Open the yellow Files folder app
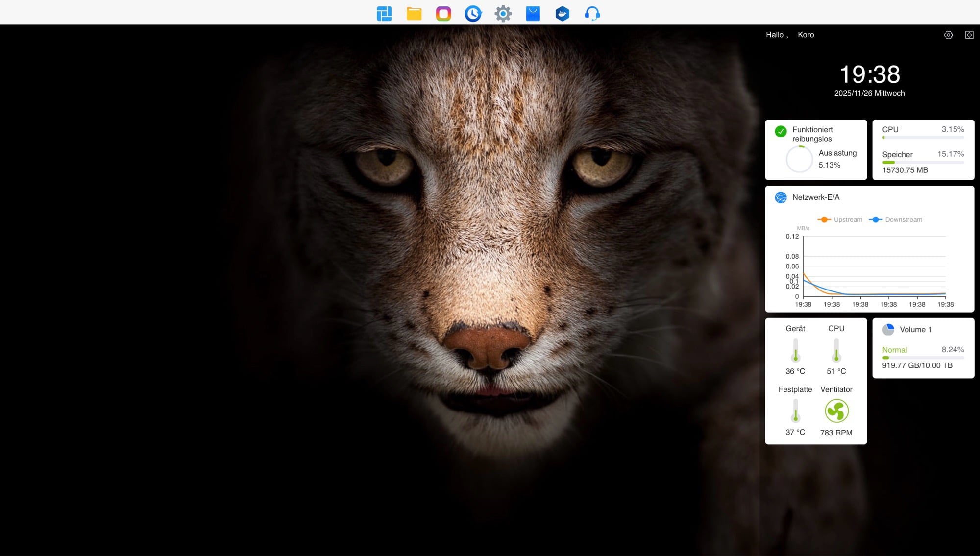Viewport: 980px width, 556px height. [414, 13]
